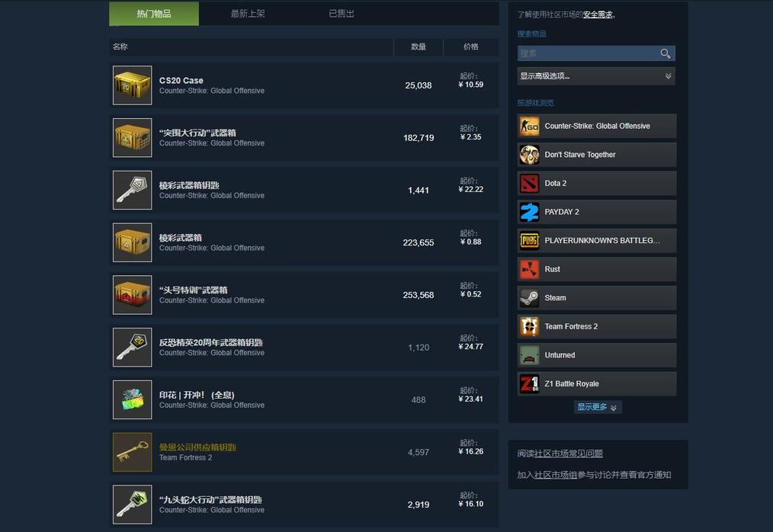Viewport: 773px width, 532px height.
Task: Switch to the 已售出 tab
Action: [342, 13]
